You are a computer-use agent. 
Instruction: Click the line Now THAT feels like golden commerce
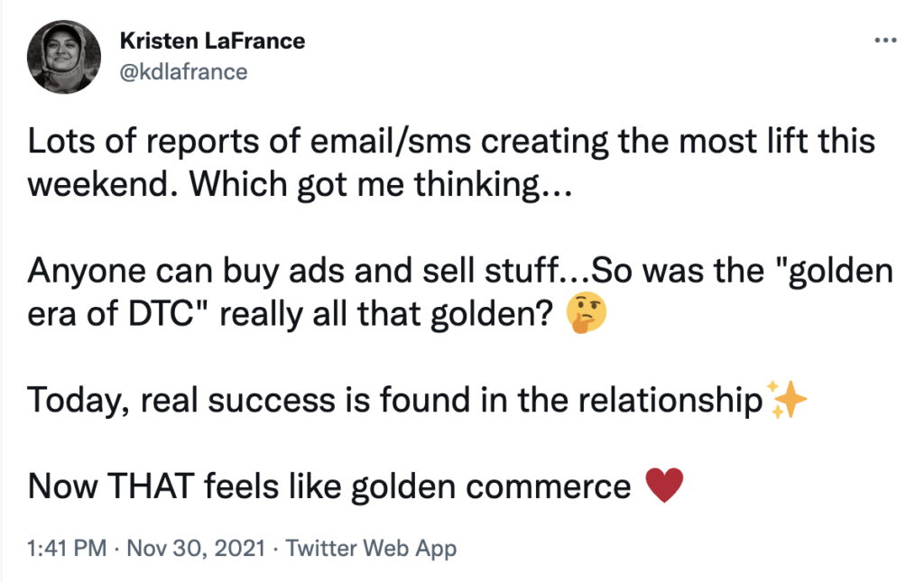point(329,486)
